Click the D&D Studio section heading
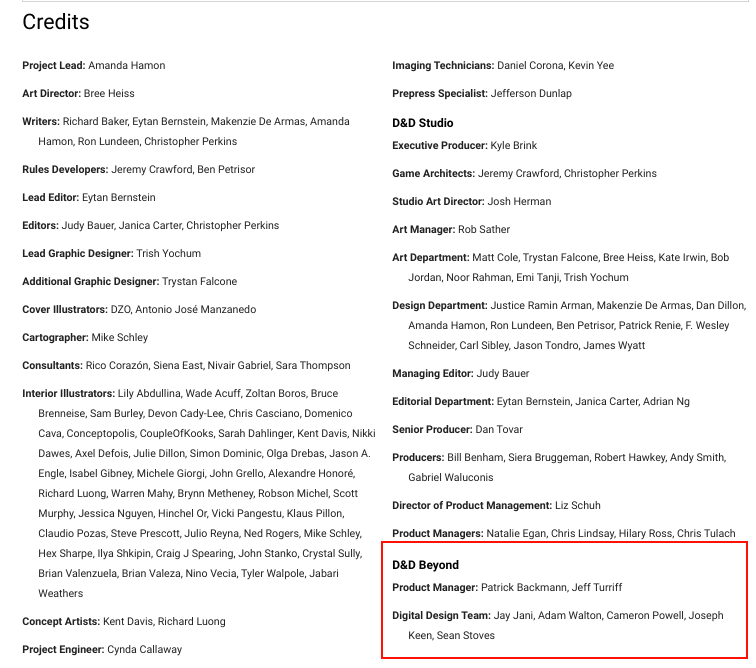The height and width of the screenshot is (668, 756). [x=422, y=123]
